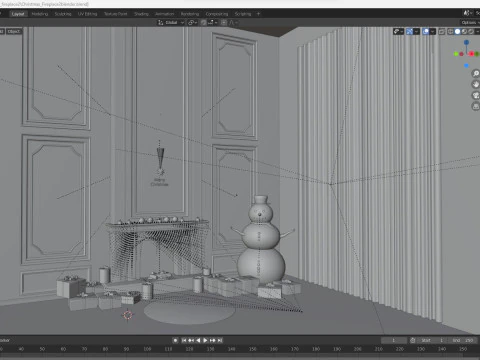
Task: Open the Modeling workspace tab
Action: tap(40, 14)
